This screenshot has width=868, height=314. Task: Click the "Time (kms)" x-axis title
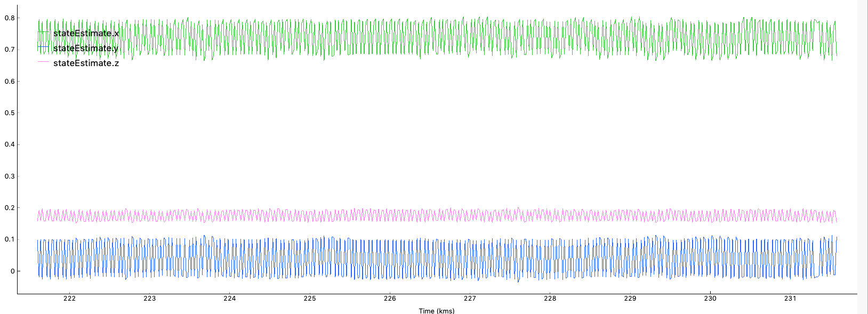tap(436, 311)
